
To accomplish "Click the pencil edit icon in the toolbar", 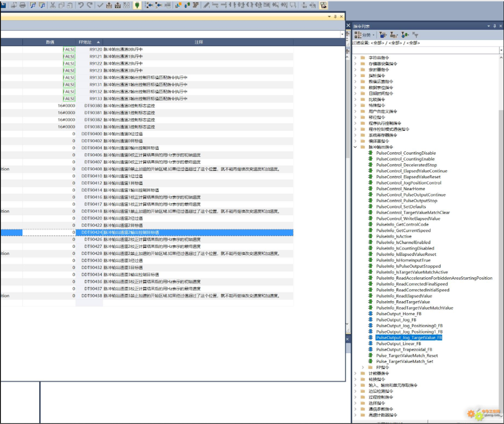I will coord(206,5).
